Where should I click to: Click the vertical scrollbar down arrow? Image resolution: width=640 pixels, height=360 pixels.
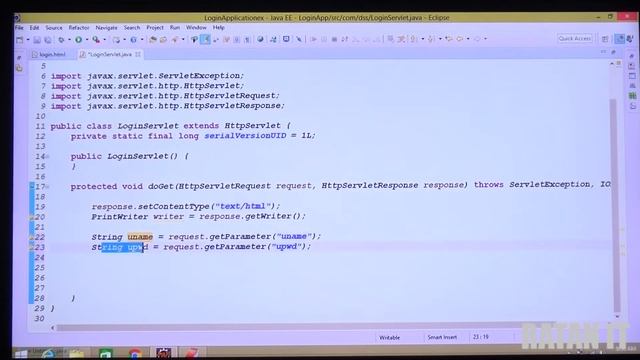pyautogui.click(x=617, y=316)
